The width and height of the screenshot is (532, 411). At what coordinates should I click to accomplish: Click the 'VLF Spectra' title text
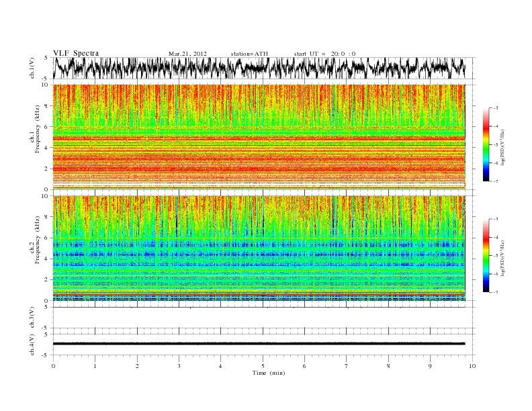(76, 53)
